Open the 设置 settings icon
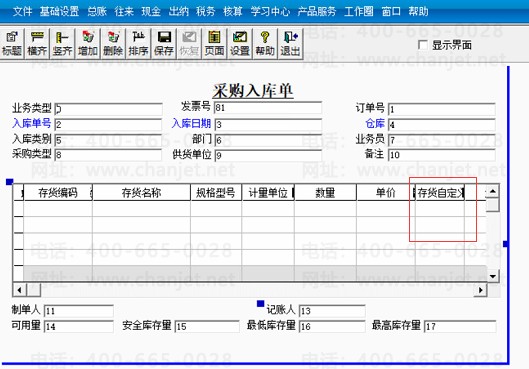This screenshot has height=369, width=529. pos(240,44)
